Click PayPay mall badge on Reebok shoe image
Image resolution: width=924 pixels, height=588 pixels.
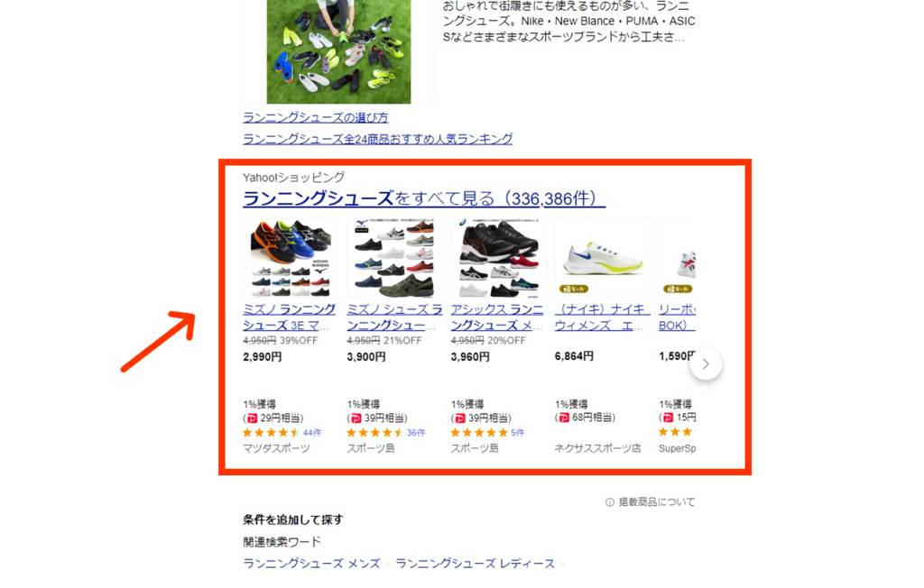click(678, 289)
